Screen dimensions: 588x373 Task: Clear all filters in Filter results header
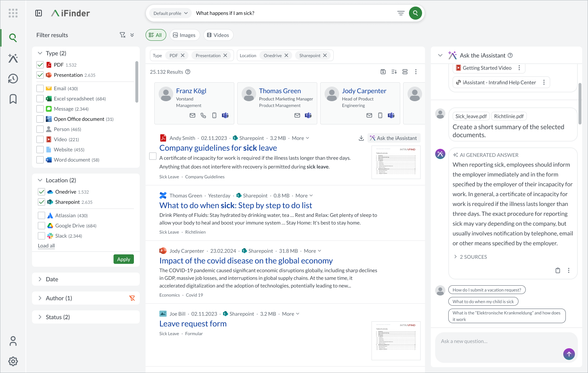[123, 35]
